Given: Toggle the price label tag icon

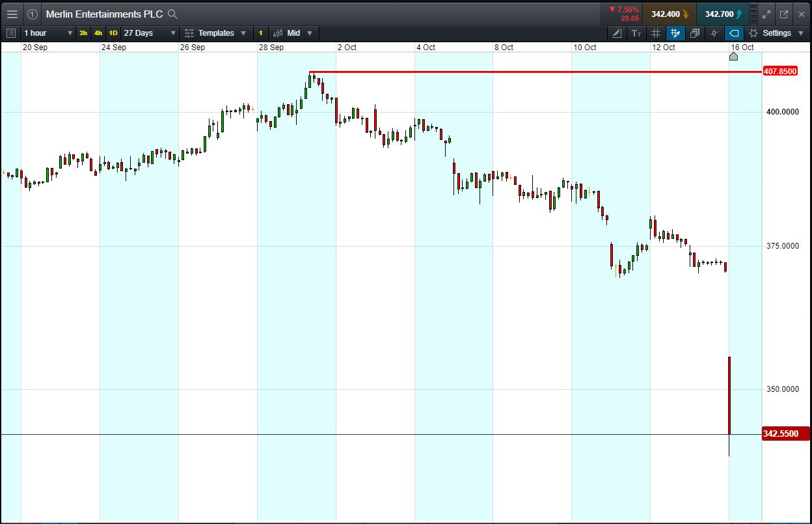Looking at the screenshot, I should [x=734, y=33].
